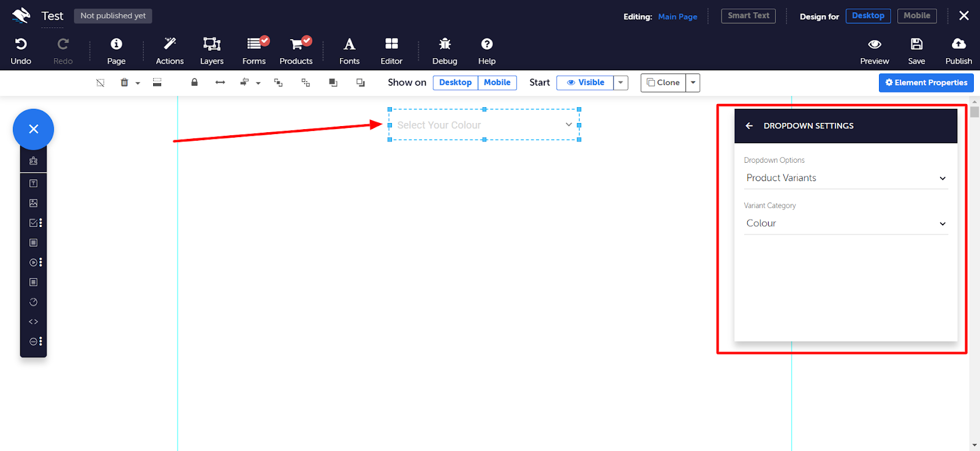Click the Select Your Colour dropdown element
Image resolution: width=980 pixels, height=451 pixels.
[484, 125]
